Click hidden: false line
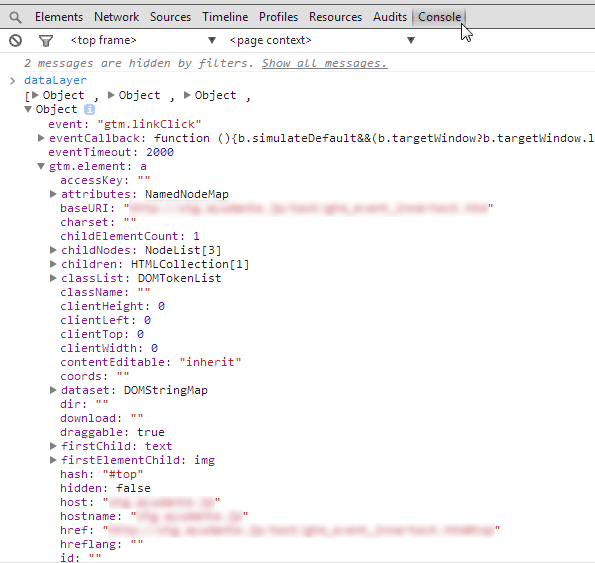Viewport: 595px width, 563px height. pos(105,488)
